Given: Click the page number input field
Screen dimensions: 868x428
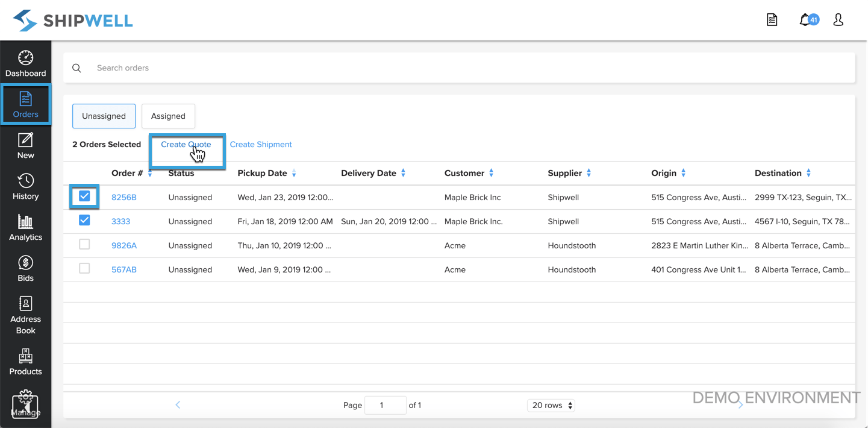Looking at the screenshot, I should (x=386, y=405).
